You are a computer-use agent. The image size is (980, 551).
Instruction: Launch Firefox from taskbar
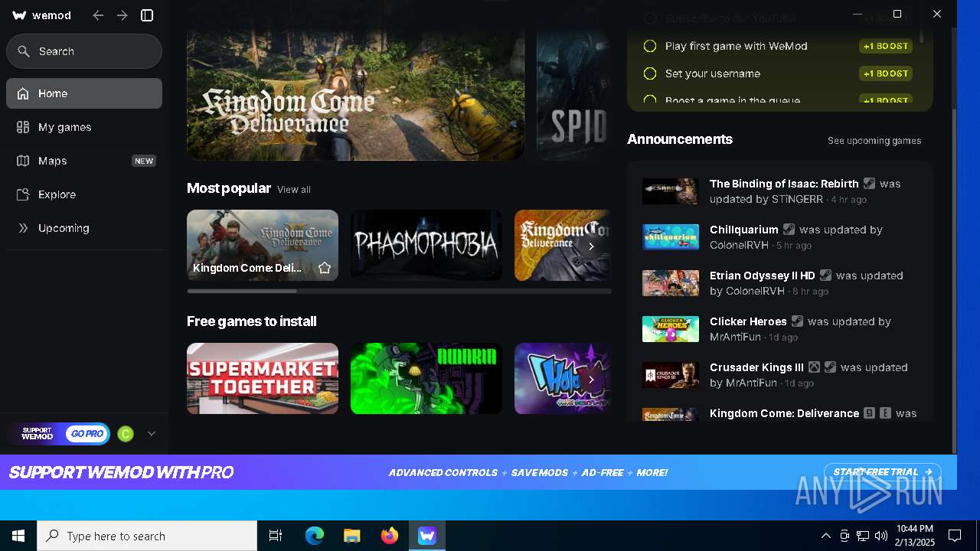click(x=390, y=536)
